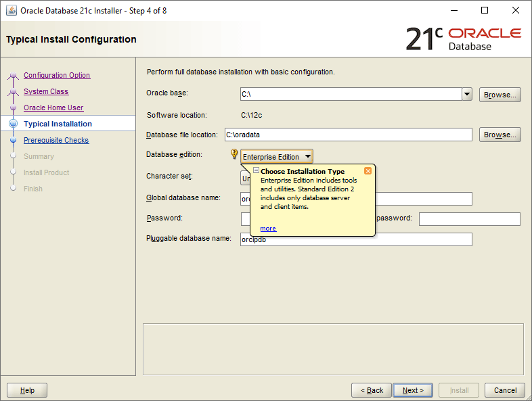Browse for Database file location

click(x=500, y=135)
